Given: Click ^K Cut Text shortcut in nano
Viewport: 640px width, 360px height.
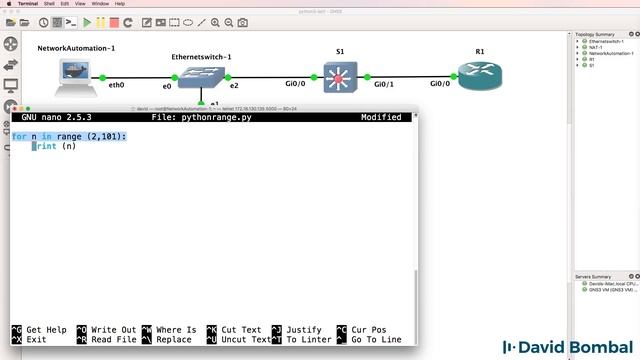Looking at the screenshot, I should click(x=234, y=330).
